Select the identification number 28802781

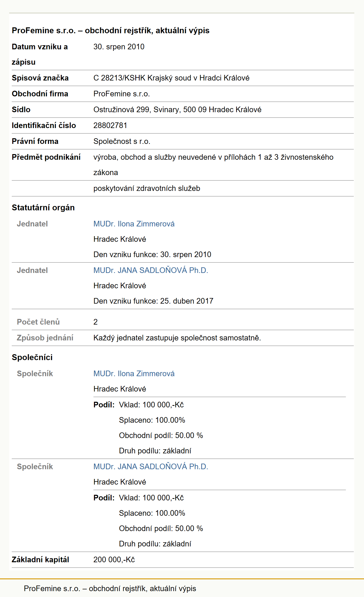point(110,125)
